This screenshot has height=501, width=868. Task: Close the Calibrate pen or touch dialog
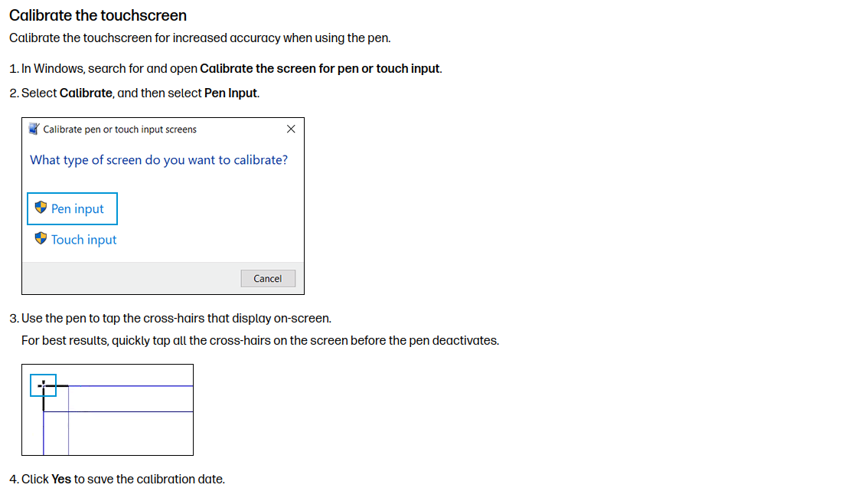291,129
